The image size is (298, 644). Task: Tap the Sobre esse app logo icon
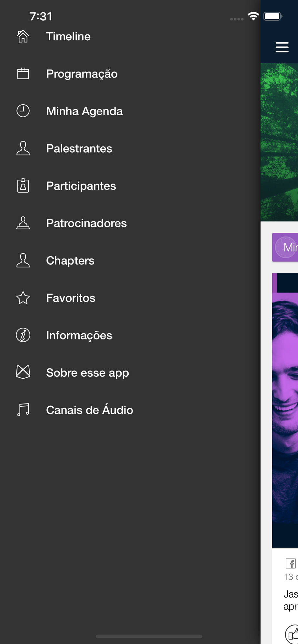pos(23,372)
